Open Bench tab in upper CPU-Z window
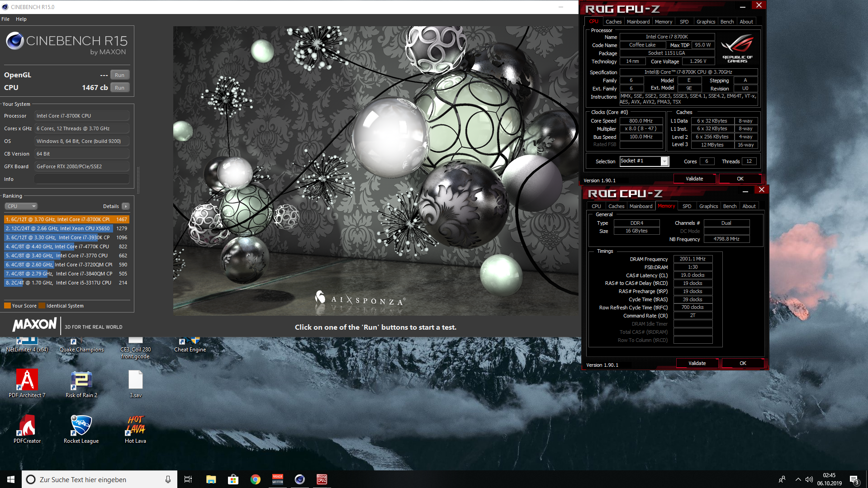 727,22
